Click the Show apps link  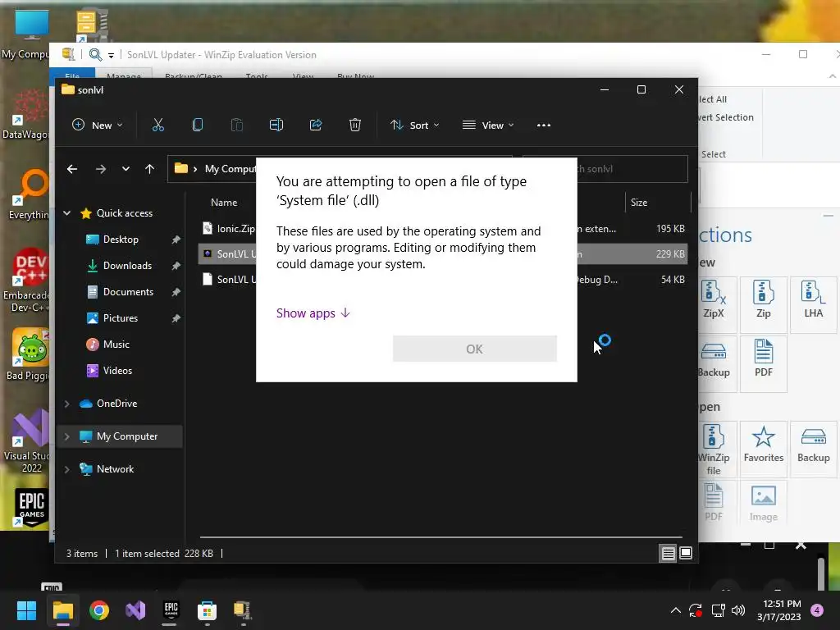click(313, 313)
